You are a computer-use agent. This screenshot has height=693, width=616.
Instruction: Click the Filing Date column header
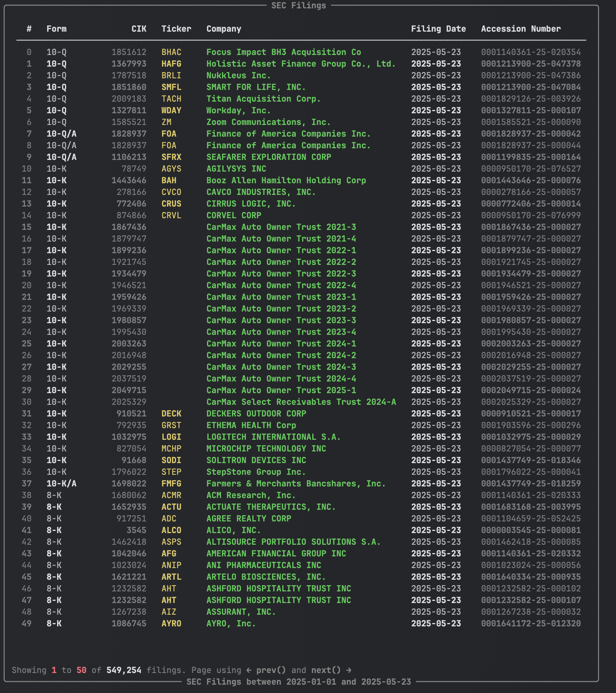(438, 29)
